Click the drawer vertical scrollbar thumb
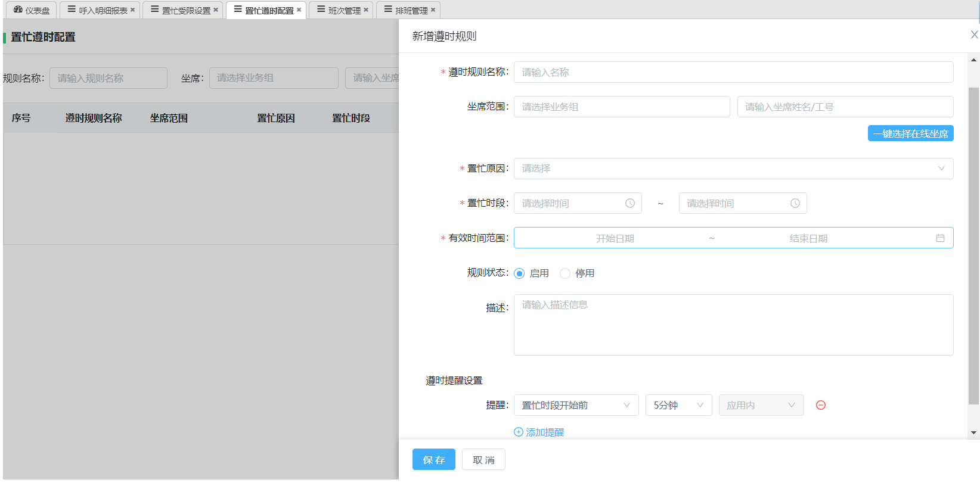The height and width of the screenshot is (495, 980). tap(973, 246)
